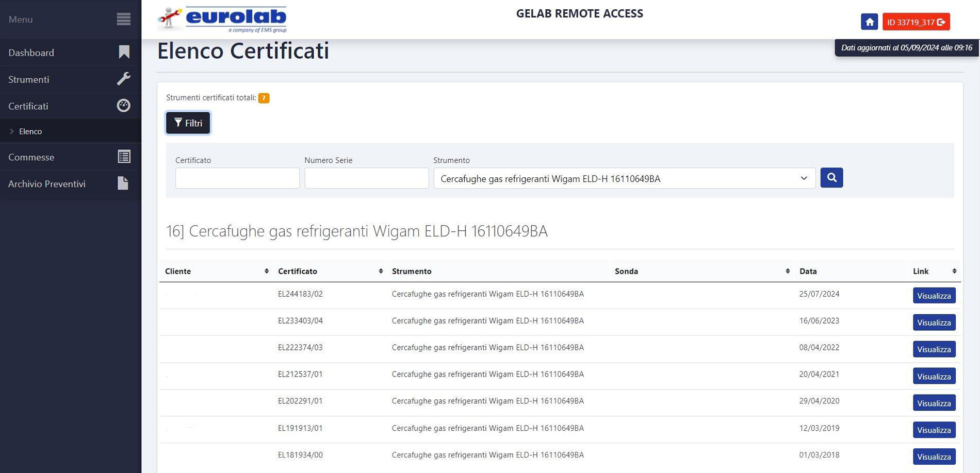
Task: View certificate EL202291/01
Action: click(934, 403)
